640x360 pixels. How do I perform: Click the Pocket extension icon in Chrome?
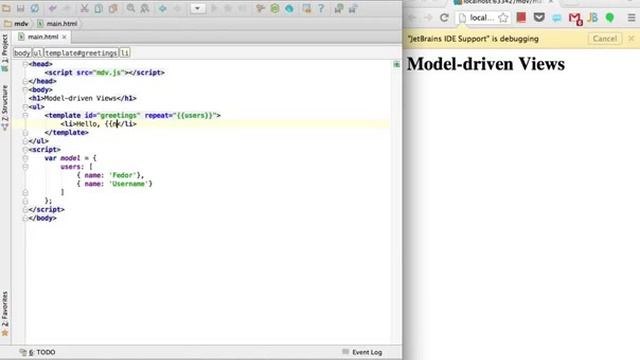[x=539, y=17]
